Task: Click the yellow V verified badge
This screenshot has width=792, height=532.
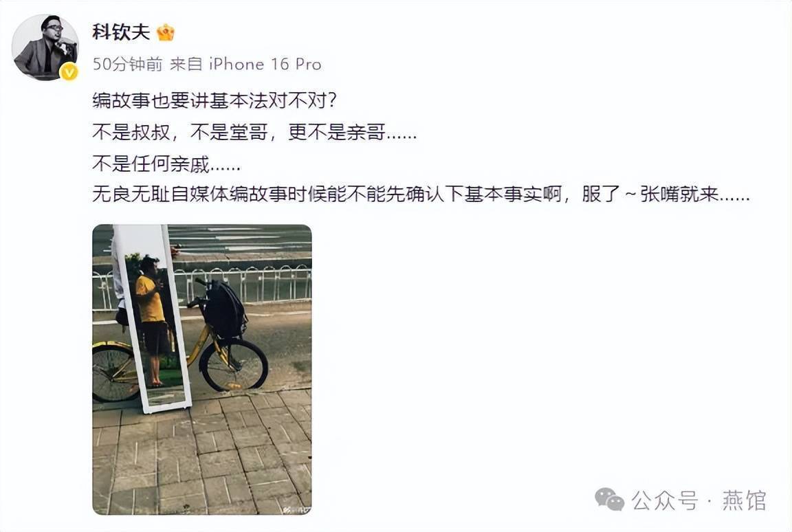Action: pos(69,73)
